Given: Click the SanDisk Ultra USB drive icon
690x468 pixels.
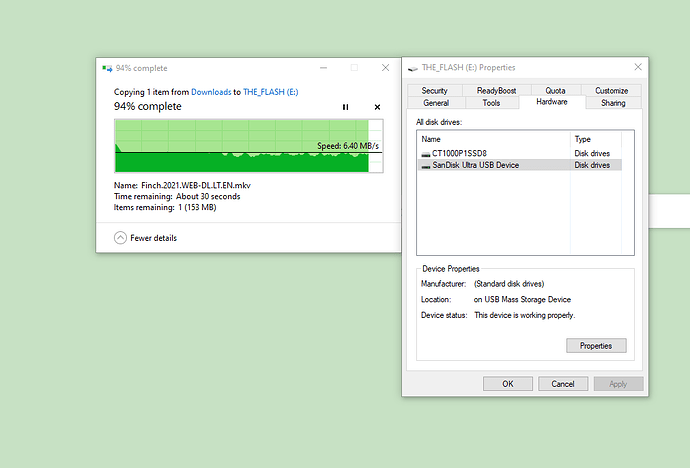Looking at the screenshot, I should (x=426, y=166).
